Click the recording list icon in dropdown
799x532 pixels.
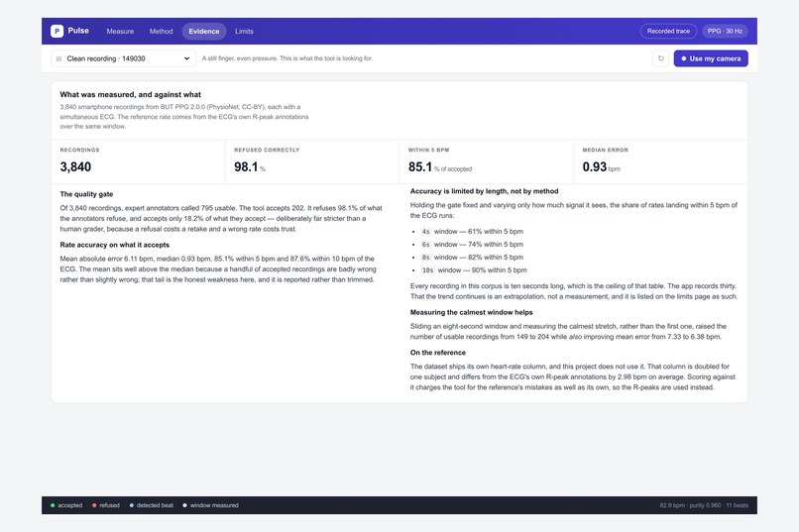(x=58, y=58)
